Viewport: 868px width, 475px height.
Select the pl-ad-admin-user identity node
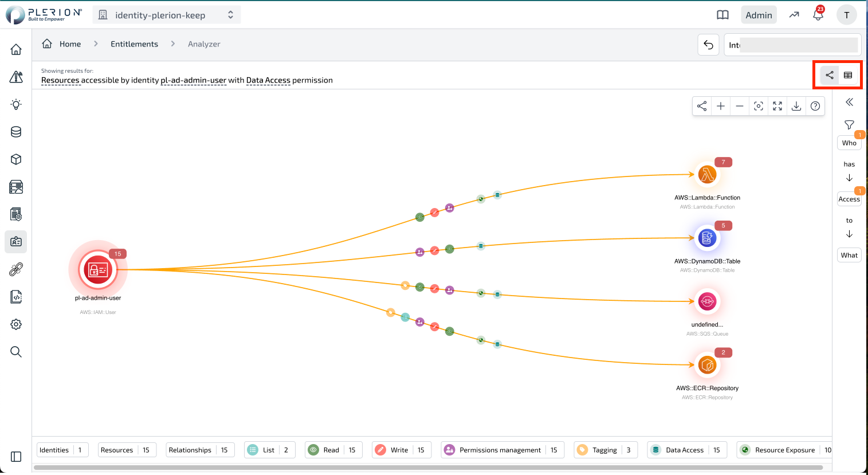click(x=98, y=269)
